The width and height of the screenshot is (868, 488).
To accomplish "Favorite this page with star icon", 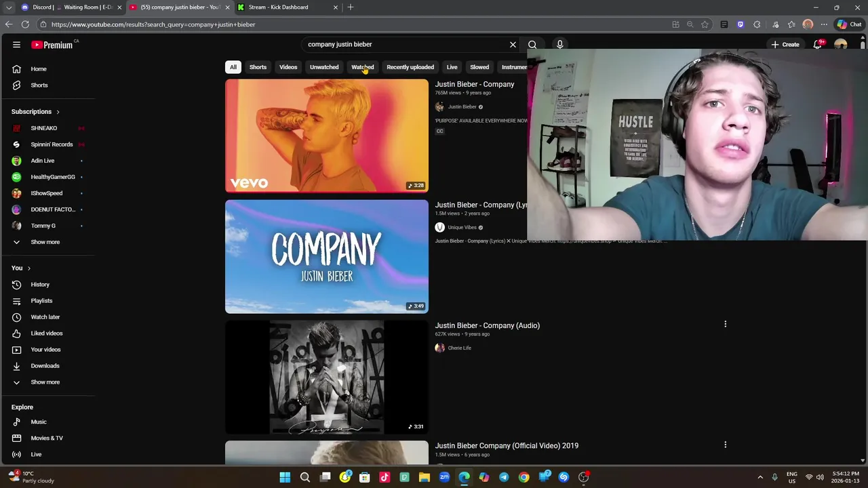I will click(705, 24).
